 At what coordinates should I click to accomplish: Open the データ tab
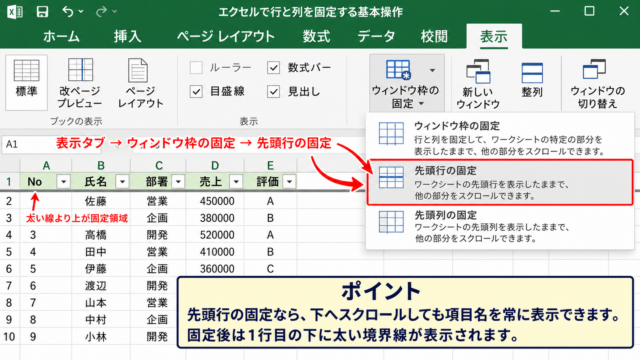point(376,36)
